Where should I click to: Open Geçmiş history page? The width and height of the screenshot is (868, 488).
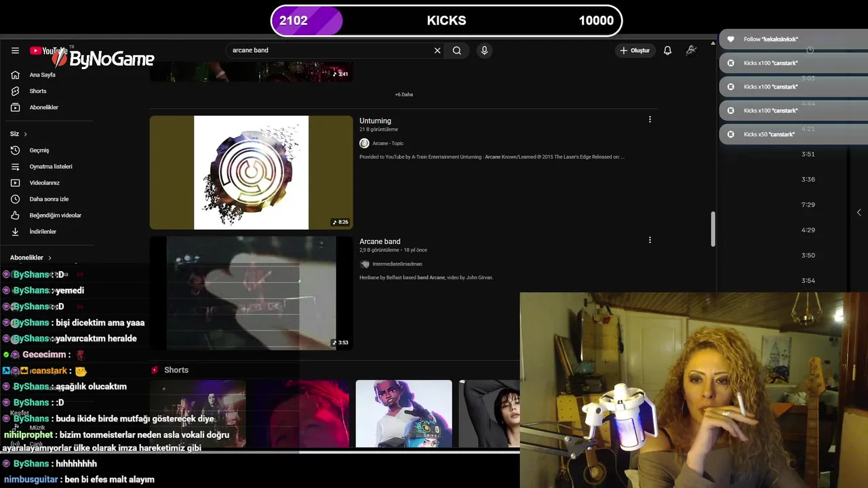pyautogui.click(x=39, y=150)
